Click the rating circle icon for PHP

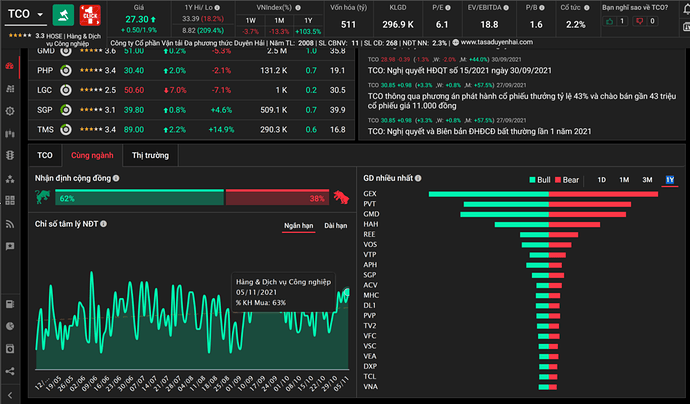click(65, 71)
